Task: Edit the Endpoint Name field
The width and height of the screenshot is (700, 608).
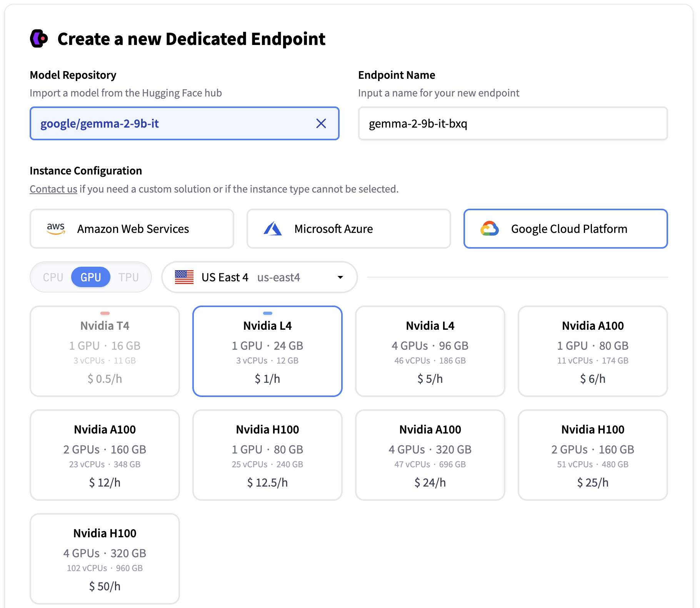Action: pyautogui.click(x=512, y=123)
